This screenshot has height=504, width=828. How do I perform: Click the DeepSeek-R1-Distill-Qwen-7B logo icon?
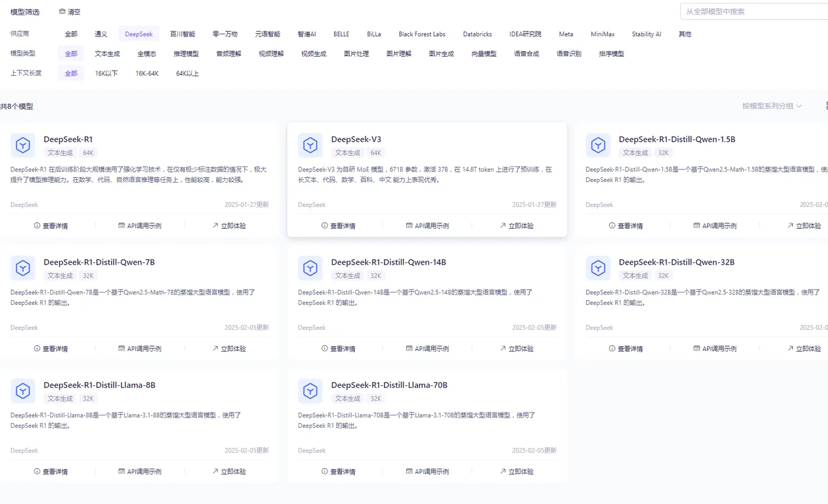(22, 268)
